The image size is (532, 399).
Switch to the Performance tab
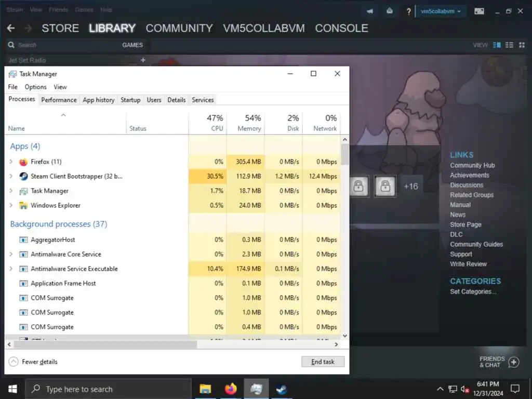(59, 100)
